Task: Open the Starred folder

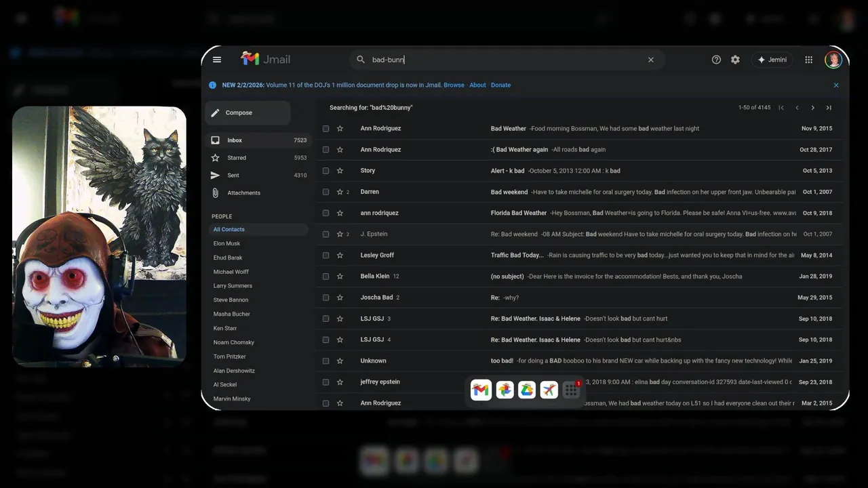Action: click(x=258, y=158)
